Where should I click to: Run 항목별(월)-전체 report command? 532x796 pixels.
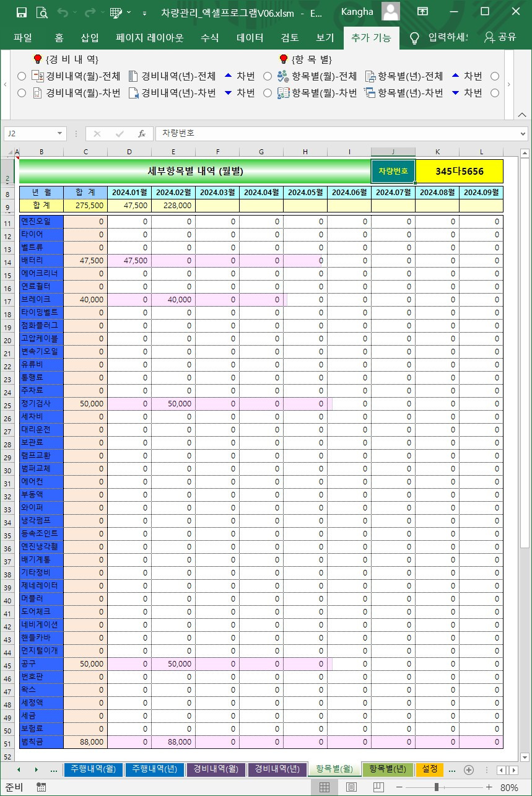pyautogui.click(x=317, y=76)
